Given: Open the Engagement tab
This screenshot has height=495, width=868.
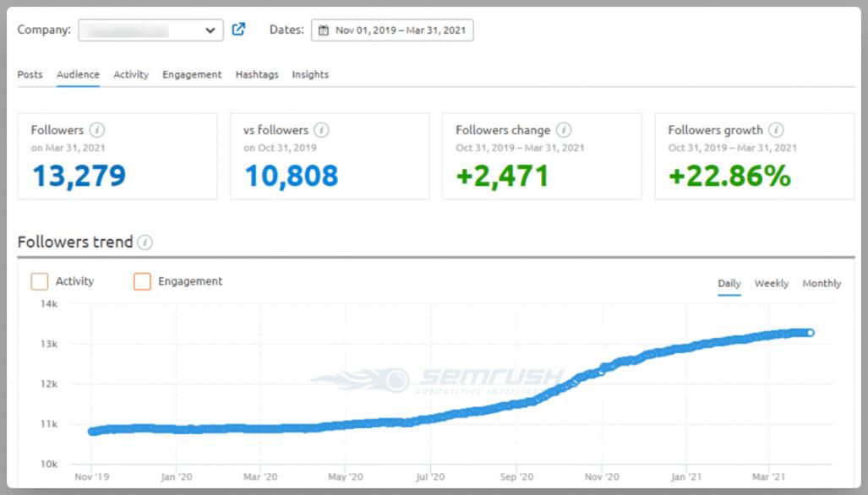Looking at the screenshot, I should click(192, 74).
